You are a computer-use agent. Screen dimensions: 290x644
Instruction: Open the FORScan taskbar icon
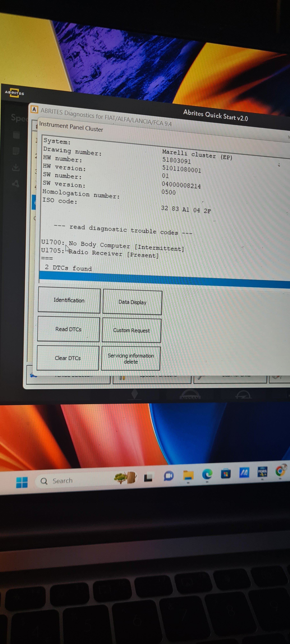(262, 472)
